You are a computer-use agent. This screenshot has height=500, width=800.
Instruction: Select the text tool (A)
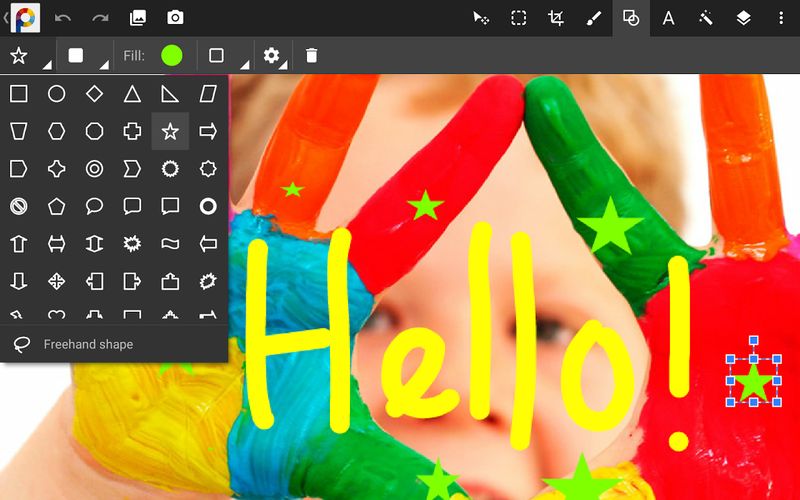[x=668, y=18]
